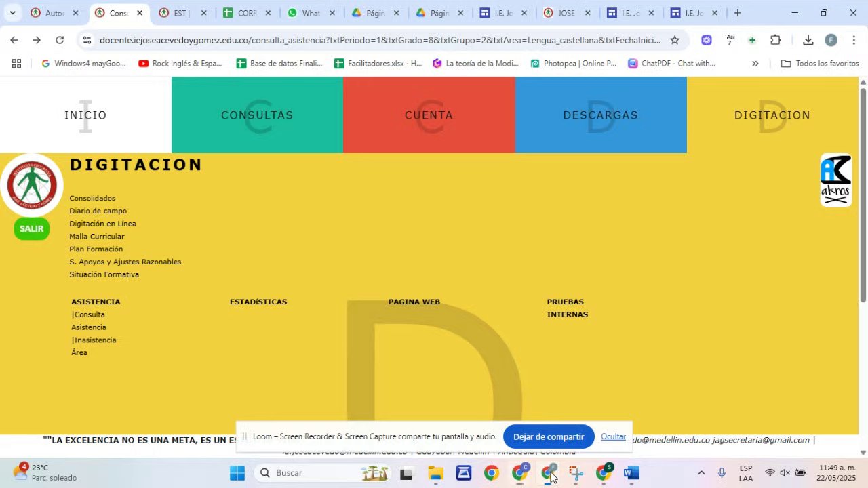Open the DIGITACION menu tab

(772, 115)
